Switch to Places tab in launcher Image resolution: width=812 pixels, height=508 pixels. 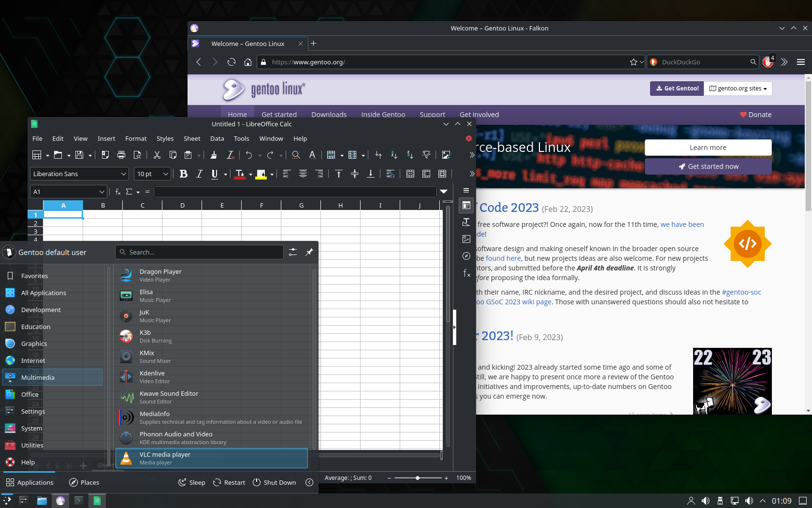point(84,482)
